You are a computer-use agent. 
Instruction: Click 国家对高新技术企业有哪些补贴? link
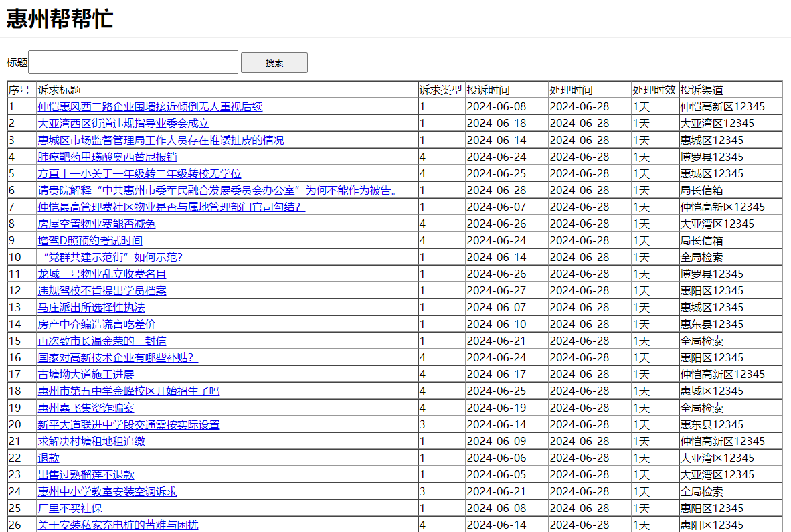[118, 357]
